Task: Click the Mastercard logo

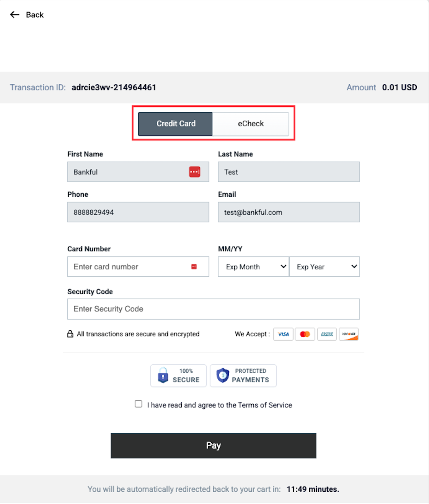Action: coord(305,334)
